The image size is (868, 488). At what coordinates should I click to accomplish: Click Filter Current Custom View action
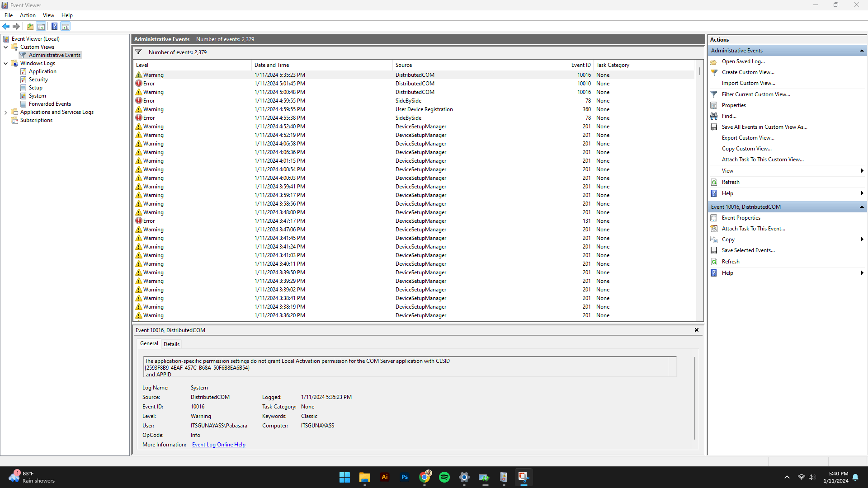(756, 94)
